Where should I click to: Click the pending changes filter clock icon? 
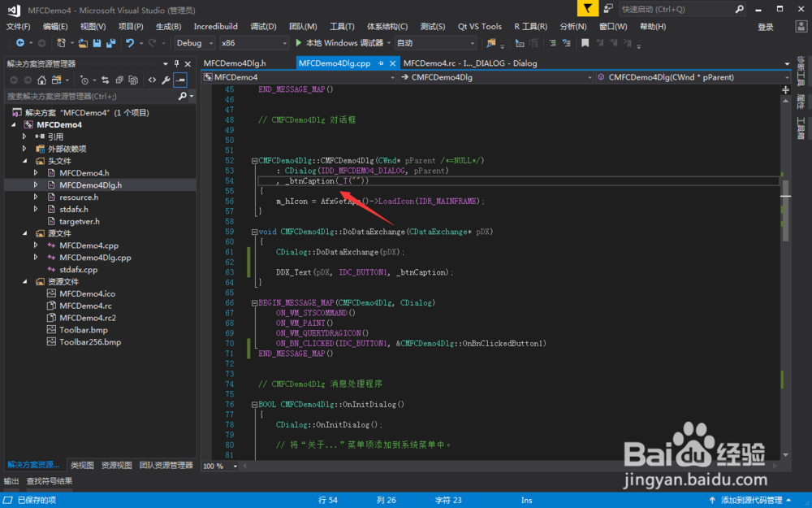pyautogui.click(x=84, y=80)
